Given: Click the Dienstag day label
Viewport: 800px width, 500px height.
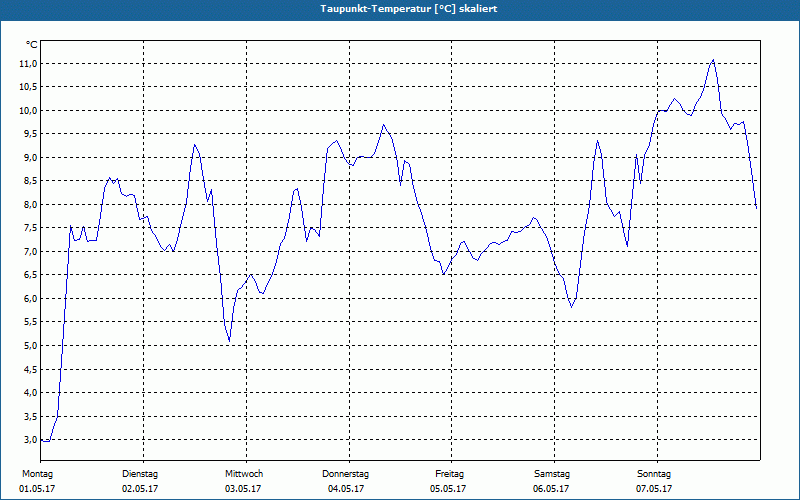Looking at the screenshot, I should tap(140, 474).
